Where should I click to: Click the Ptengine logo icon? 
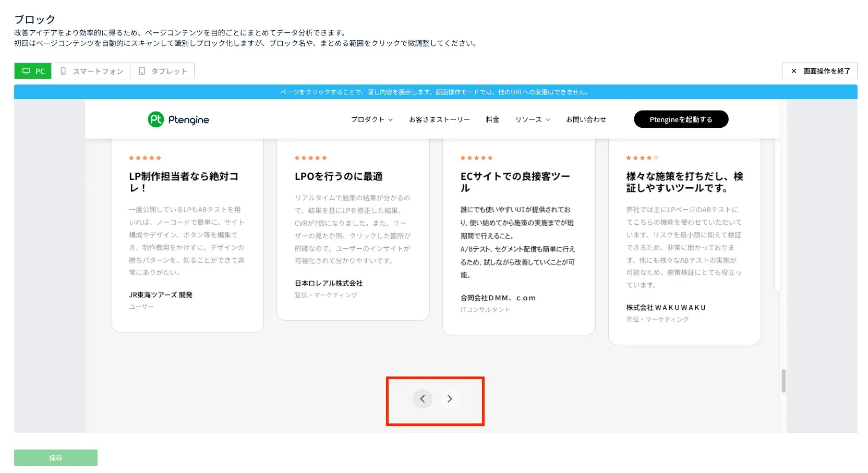[x=155, y=119]
